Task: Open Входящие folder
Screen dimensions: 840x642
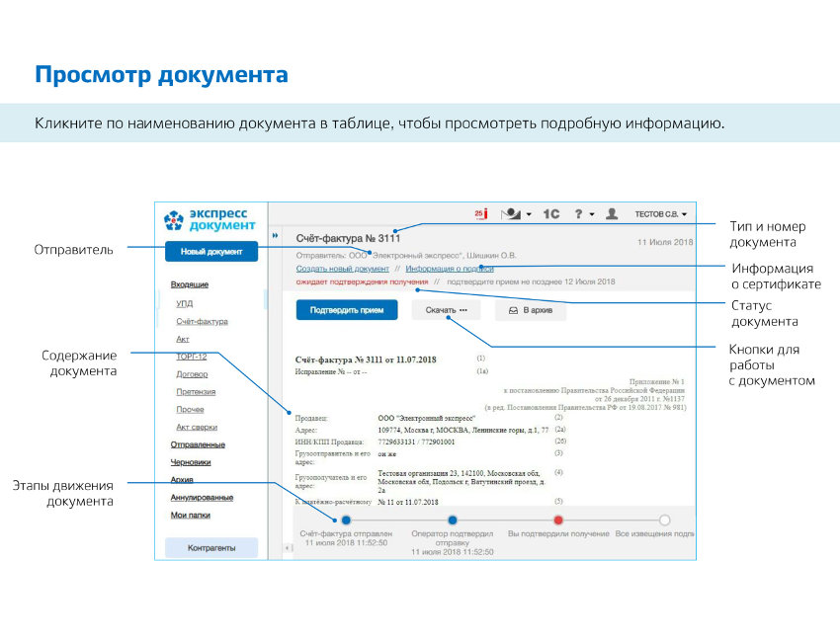Action: pyautogui.click(x=190, y=284)
